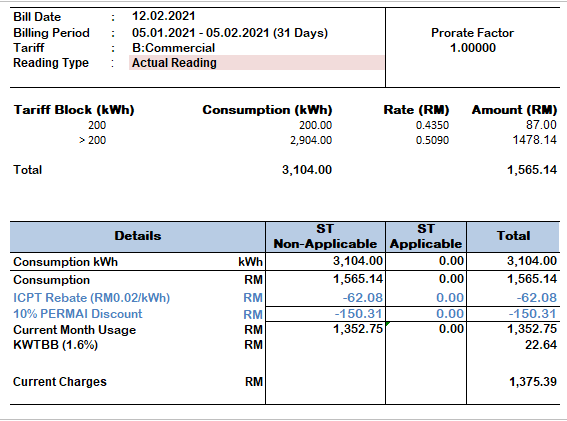The image size is (567, 421).
Task: Click the Rate (RM) value 0.4350
Action: point(432,125)
